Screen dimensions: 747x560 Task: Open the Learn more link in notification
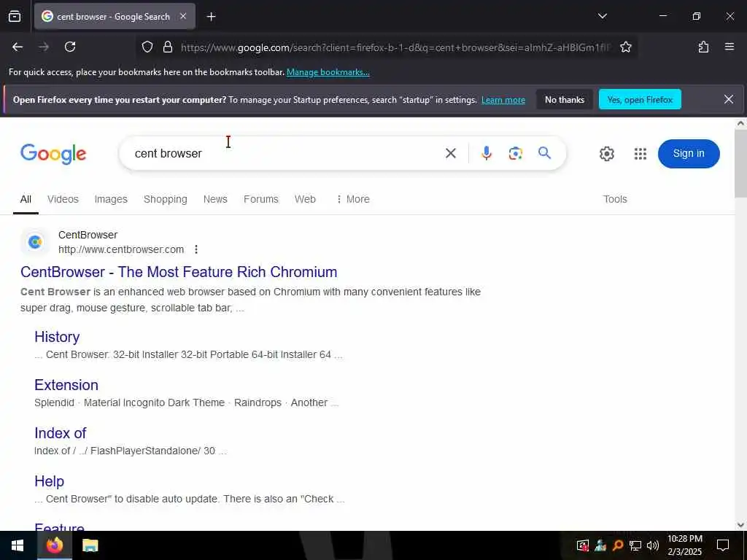(x=503, y=100)
